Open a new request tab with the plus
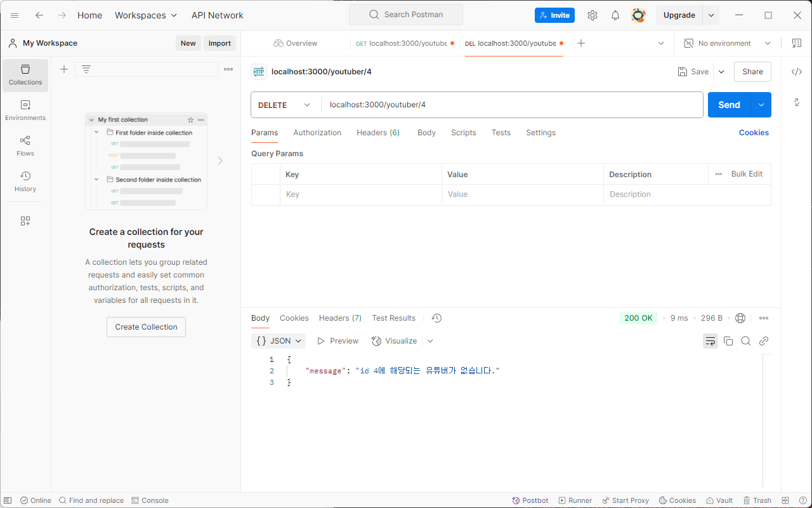 (x=581, y=43)
